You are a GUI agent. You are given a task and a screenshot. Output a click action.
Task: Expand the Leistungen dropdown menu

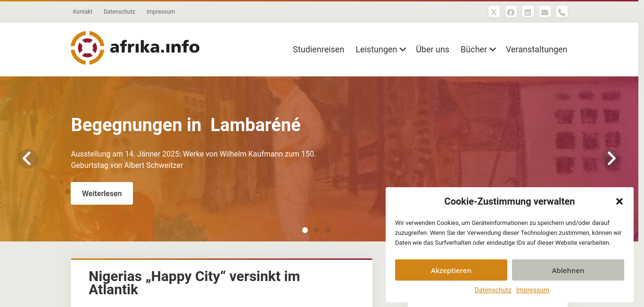[x=380, y=50]
